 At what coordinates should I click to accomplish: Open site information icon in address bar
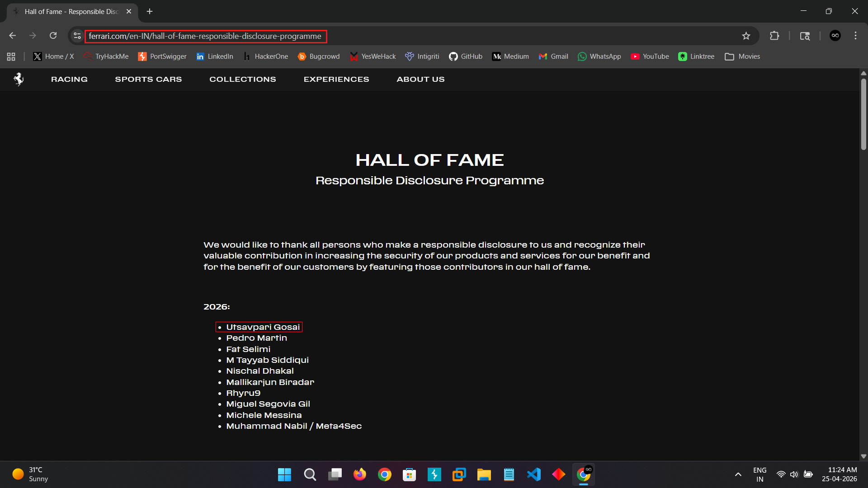(x=77, y=36)
